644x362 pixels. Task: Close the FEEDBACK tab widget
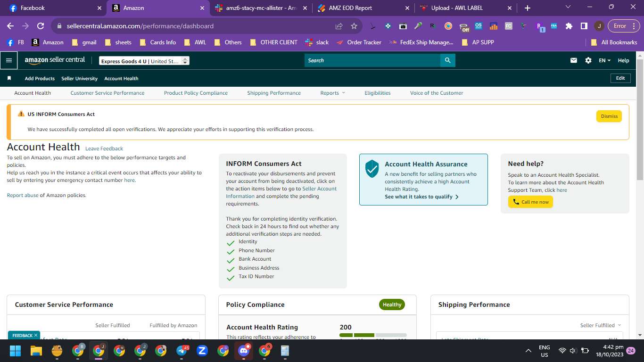(36, 336)
